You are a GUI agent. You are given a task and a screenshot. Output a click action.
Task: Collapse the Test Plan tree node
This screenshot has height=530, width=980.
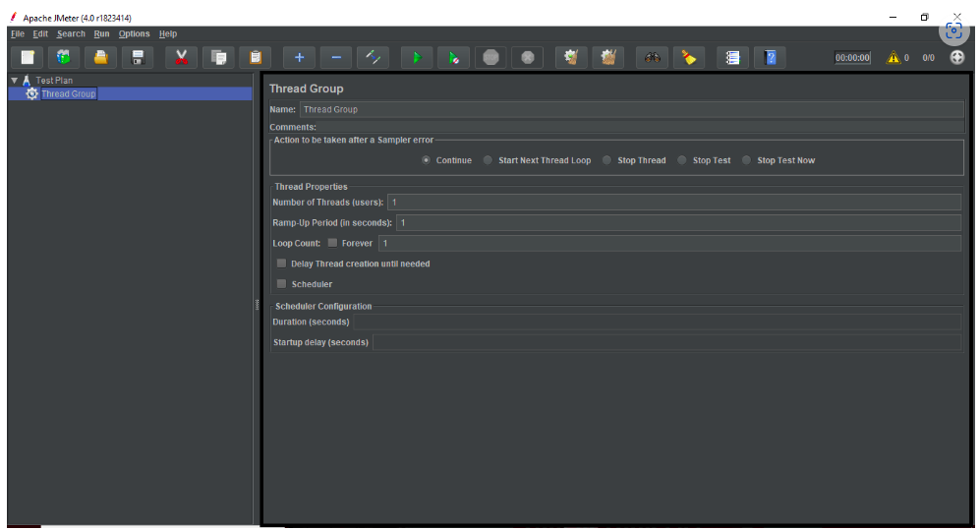pyautogui.click(x=14, y=81)
